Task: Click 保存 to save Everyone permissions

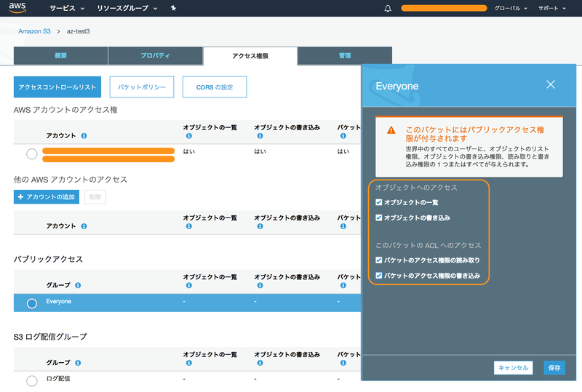Action: [x=554, y=367]
